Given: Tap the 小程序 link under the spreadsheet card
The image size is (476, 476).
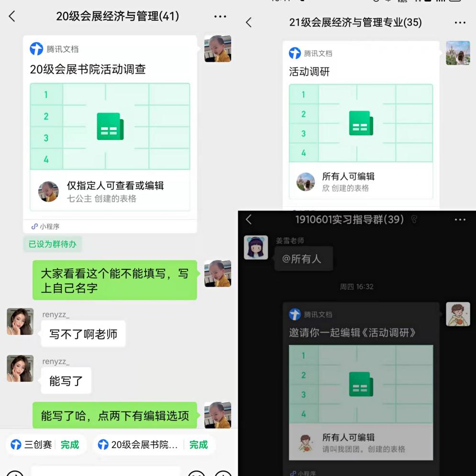Looking at the screenshot, I should 45,226.
